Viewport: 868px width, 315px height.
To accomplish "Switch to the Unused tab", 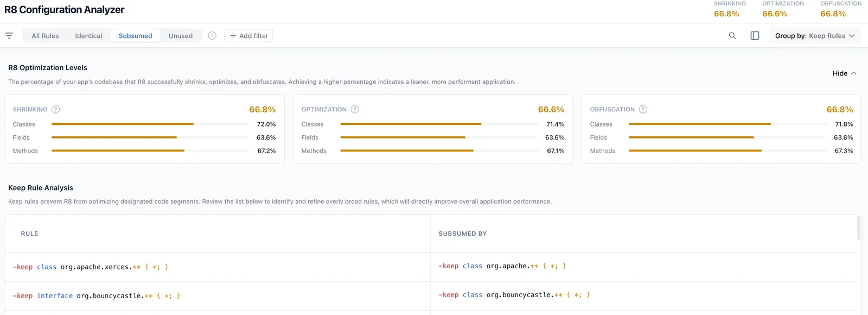I will click(x=181, y=36).
